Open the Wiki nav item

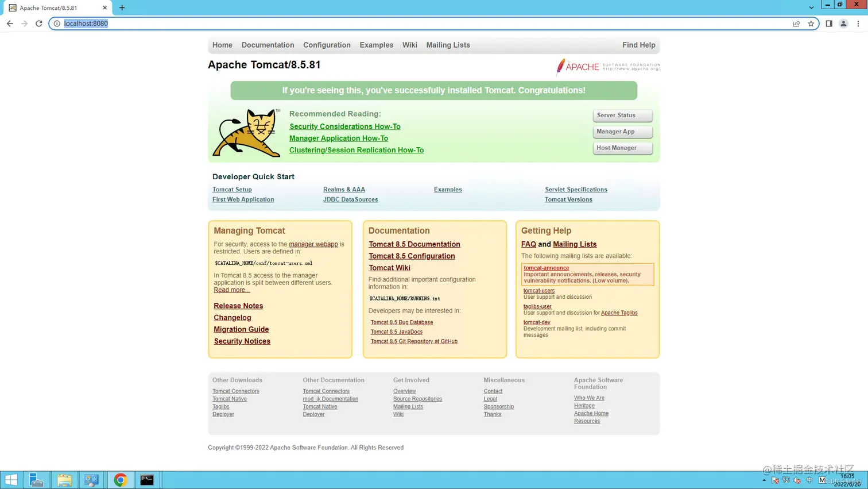410,45
